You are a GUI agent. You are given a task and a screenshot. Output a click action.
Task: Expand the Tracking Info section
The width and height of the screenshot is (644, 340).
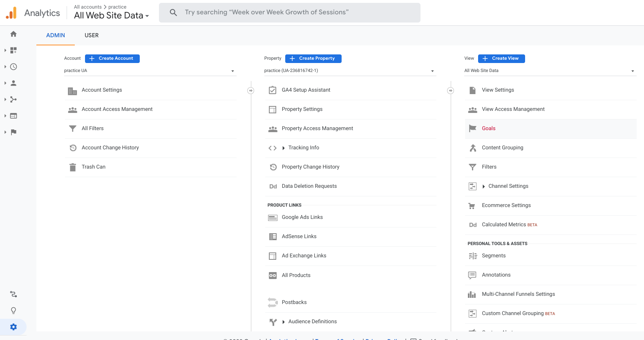(x=283, y=148)
